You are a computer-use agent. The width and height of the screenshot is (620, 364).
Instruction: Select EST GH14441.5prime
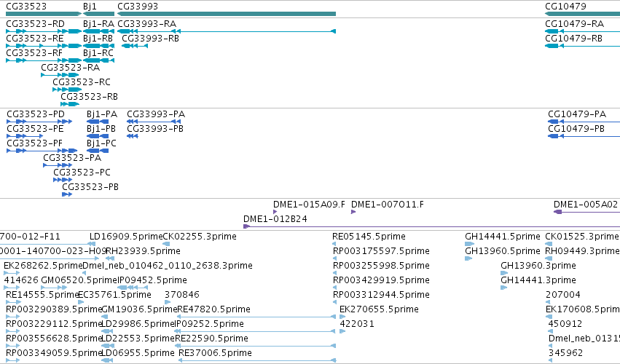pos(469,244)
